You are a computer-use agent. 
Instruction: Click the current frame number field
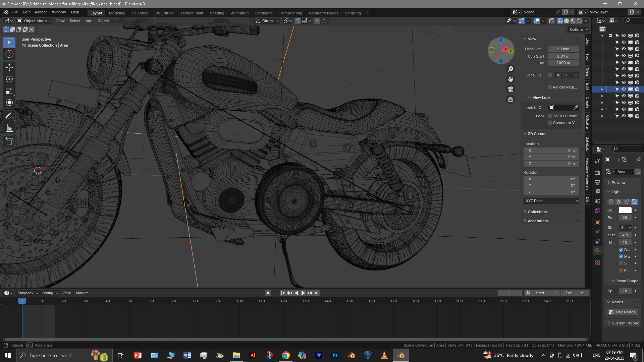[x=510, y=293]
